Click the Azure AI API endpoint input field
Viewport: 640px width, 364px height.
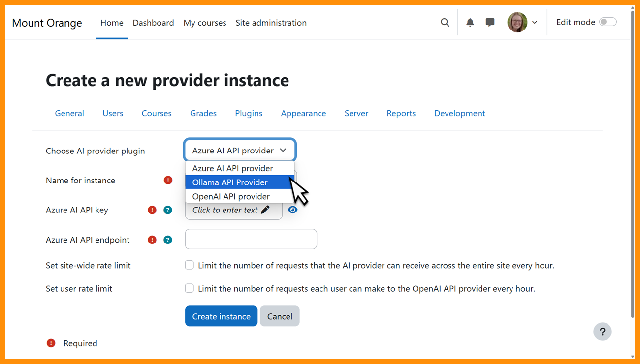pyautogui.click(x=251, y=239)
